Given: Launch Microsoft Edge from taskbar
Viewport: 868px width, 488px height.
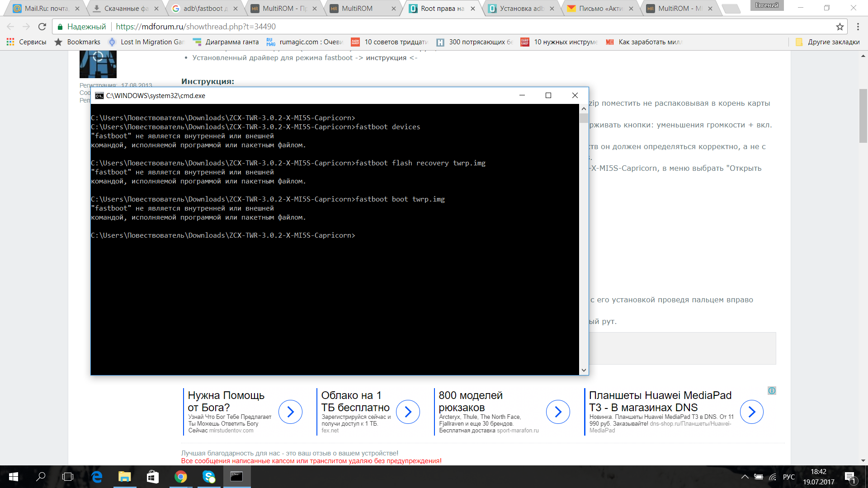Looking at the screenshot, I should (x=97, y=477).
